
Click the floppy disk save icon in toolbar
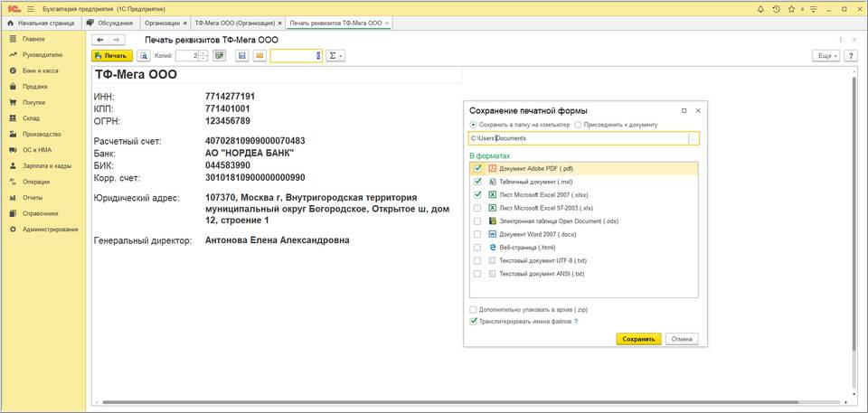point(242,56)
